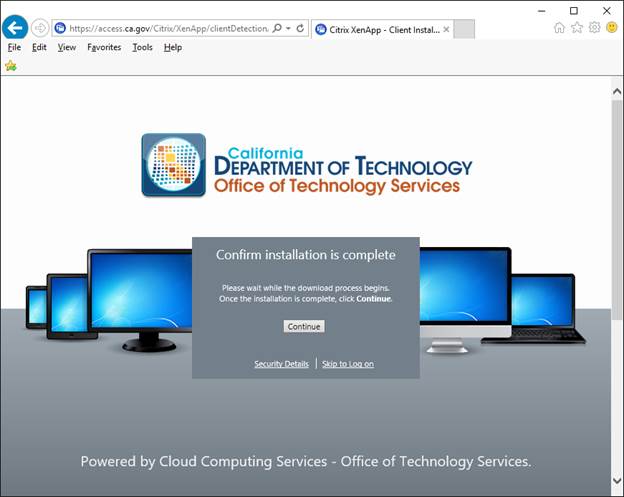Image resolution: width=624 pixels, height=497 pixels.
Task: Click the page scrollbar up arrow
Action: tap(617, 92)
